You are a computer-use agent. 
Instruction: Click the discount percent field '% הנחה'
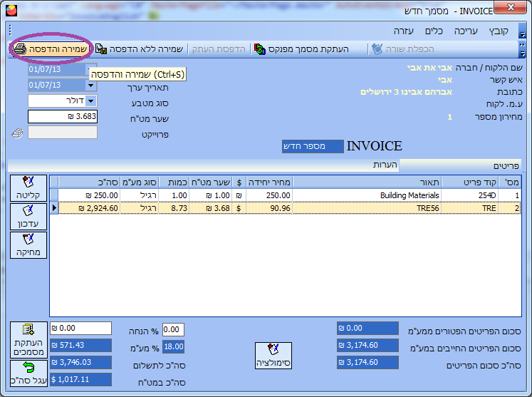[x=172, y=329]
